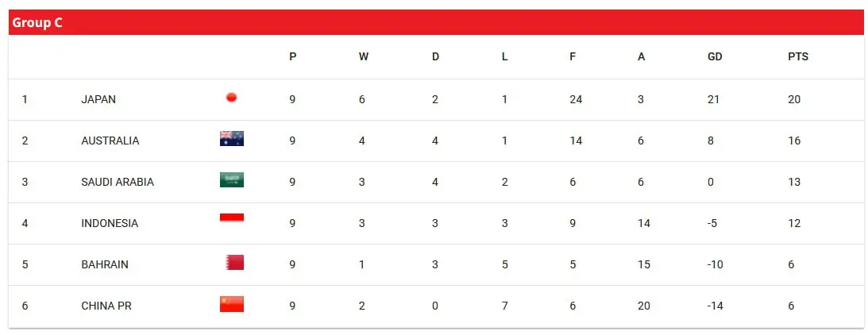Click the Bahrain flag icon

pyautogui.click(x=235, y=263)
